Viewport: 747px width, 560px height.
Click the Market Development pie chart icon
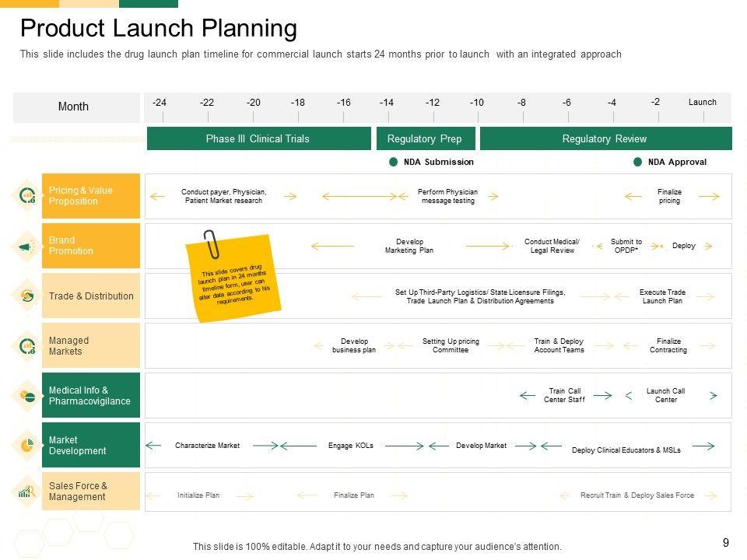click(x=27, y=446)
